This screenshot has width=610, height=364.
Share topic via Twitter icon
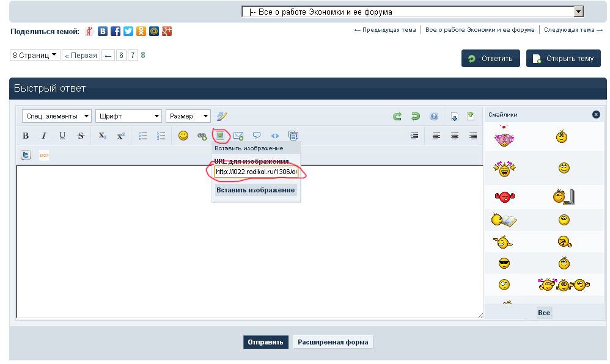pos(128,31)
